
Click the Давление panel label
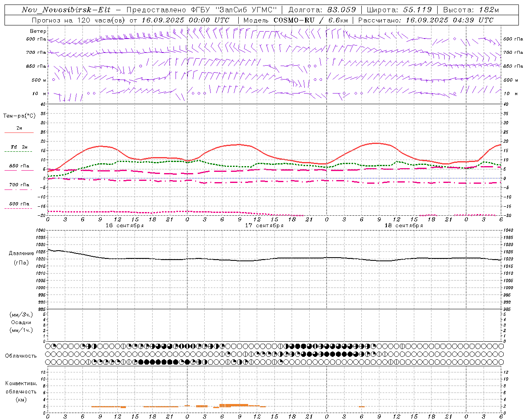(21, 253)
